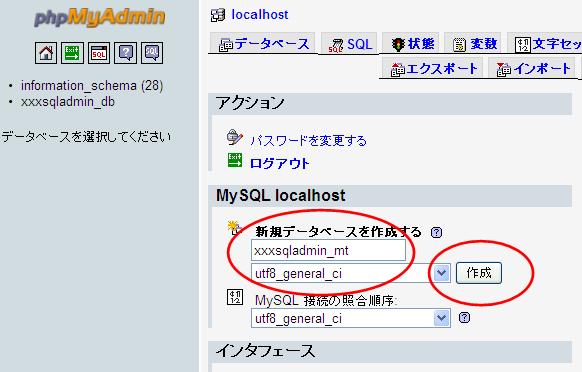Select information_schema (28) database
This screenshot has width=582, height=372.
[x=92, y=86]
